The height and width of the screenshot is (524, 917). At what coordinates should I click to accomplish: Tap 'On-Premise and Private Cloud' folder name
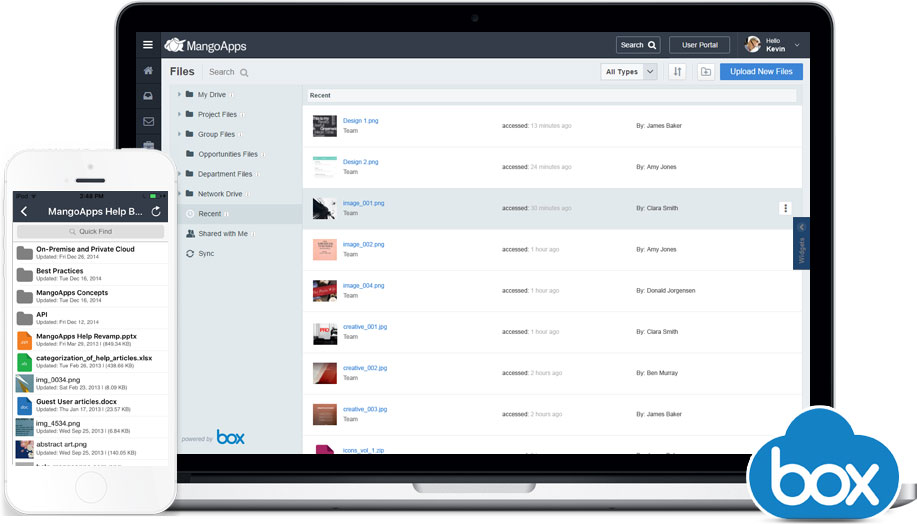tap(85, 249)
